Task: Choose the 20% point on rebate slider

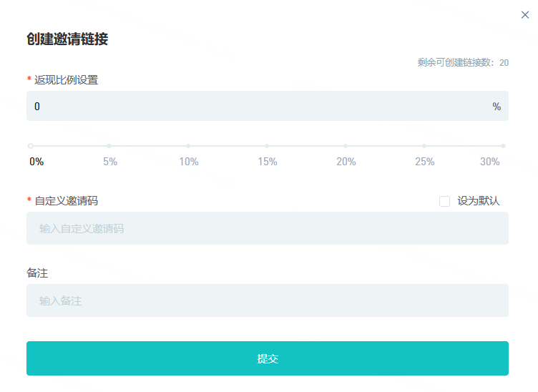Action: pos(346,146)
